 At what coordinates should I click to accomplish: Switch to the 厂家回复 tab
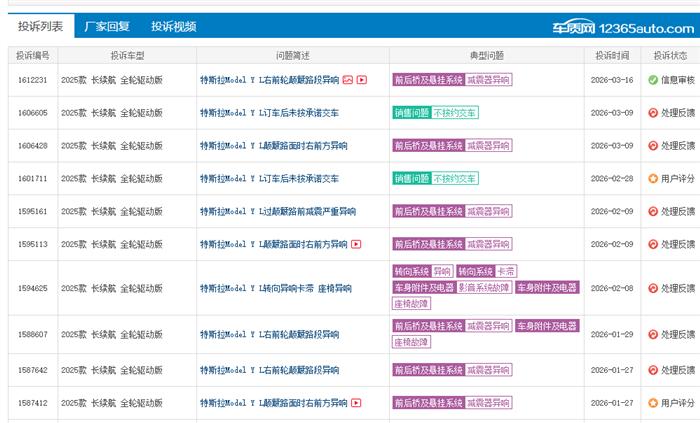tap(107, 26)
